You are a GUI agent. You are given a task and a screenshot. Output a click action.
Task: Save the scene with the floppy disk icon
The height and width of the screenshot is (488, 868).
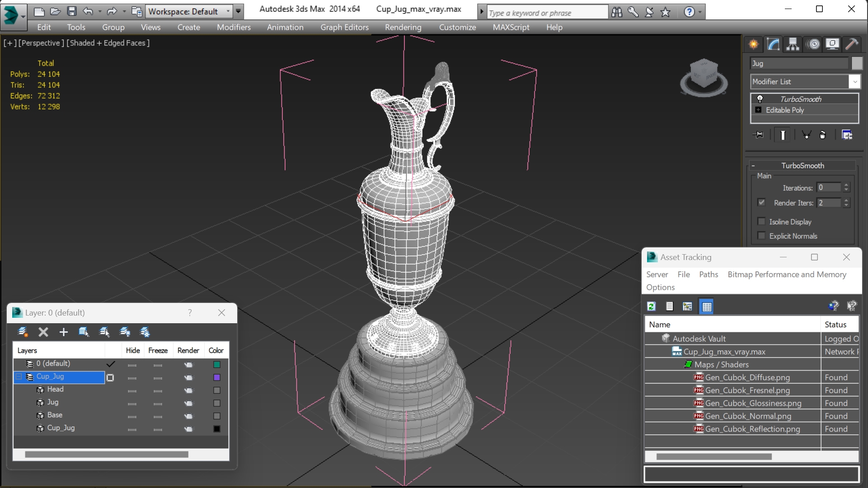[71, 11]
